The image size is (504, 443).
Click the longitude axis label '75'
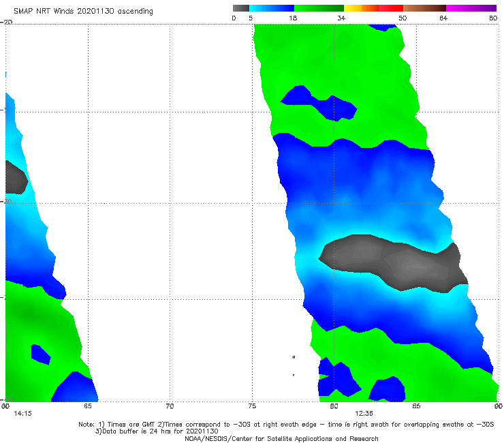[x=252, y=406]
